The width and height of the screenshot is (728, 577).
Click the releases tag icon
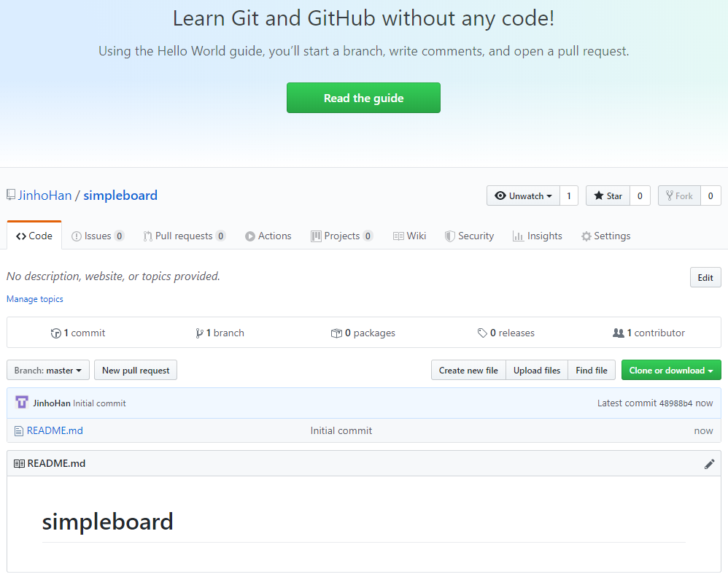(482, 333)
